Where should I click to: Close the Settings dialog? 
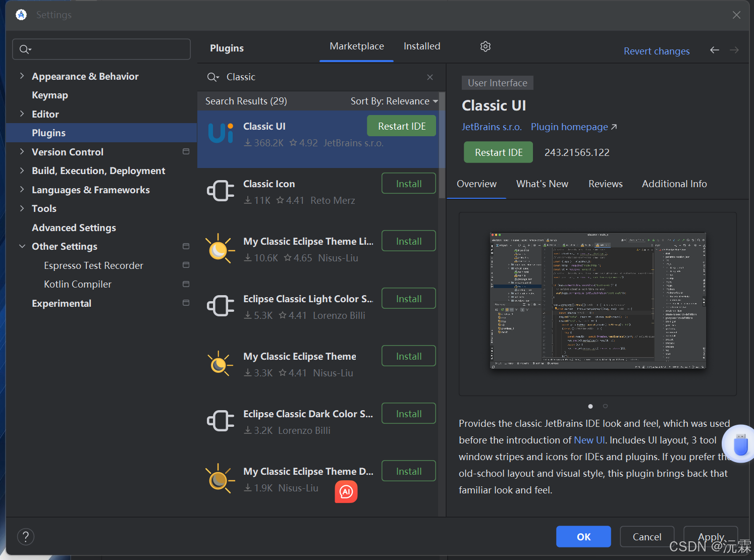click(737, 15)
